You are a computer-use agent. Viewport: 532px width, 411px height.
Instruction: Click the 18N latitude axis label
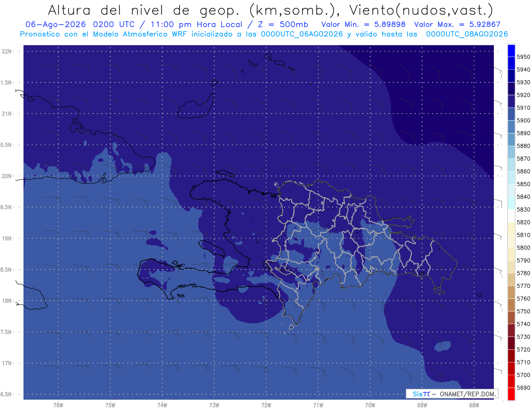(x=8, y=301)
